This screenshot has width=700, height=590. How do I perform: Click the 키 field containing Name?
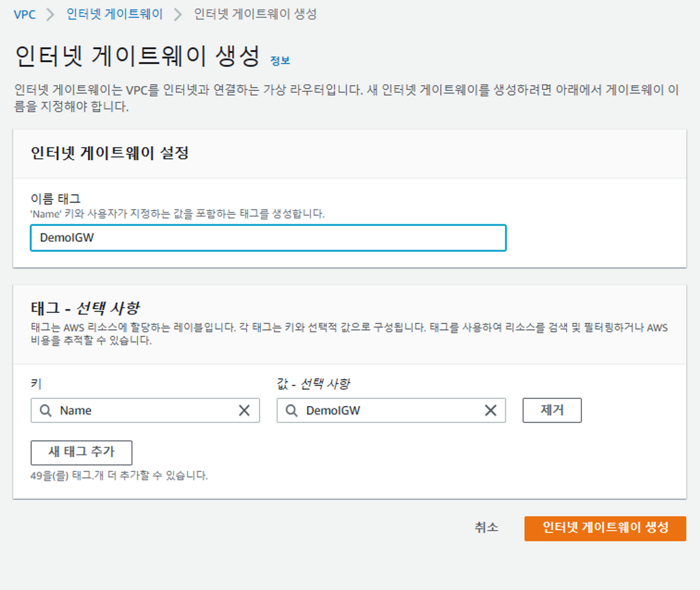click(146, 410)
